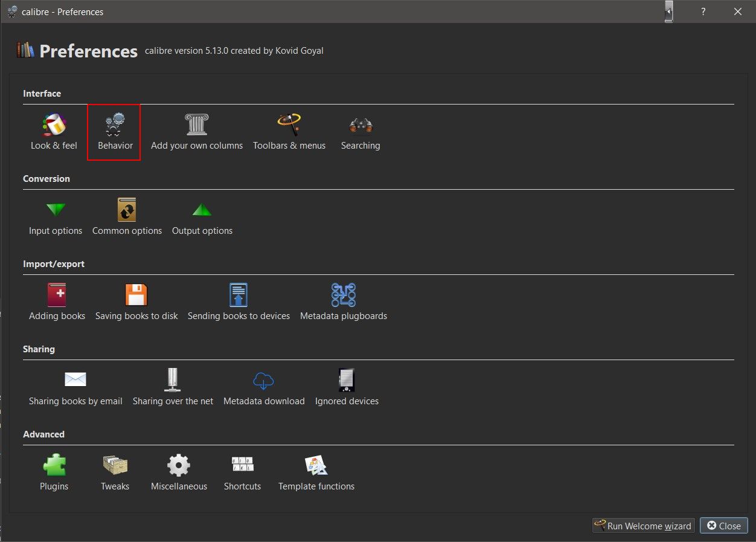Viewport: 756px width, 542px height.
Task: Click the calibre icon in title bar
Action: click(12, 11)
